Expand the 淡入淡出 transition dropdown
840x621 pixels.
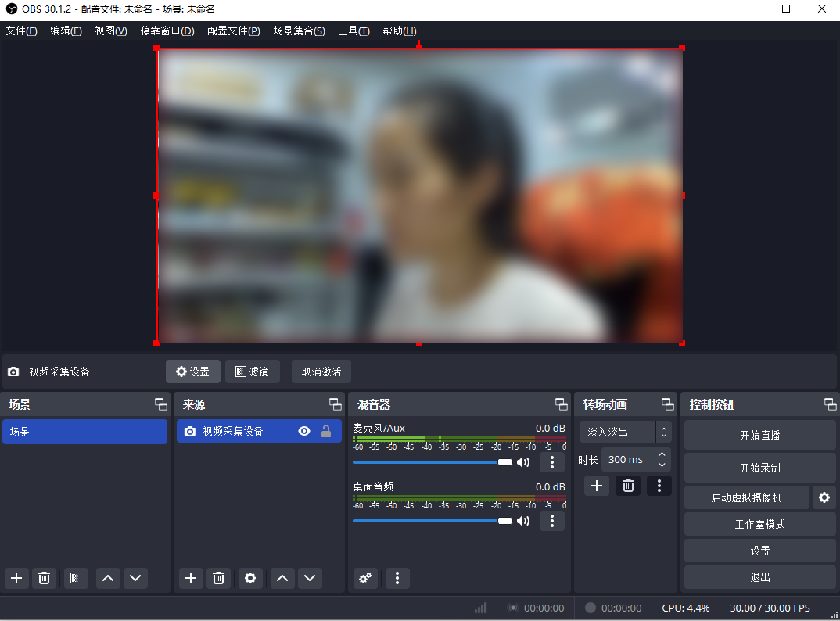pos(663,432)
